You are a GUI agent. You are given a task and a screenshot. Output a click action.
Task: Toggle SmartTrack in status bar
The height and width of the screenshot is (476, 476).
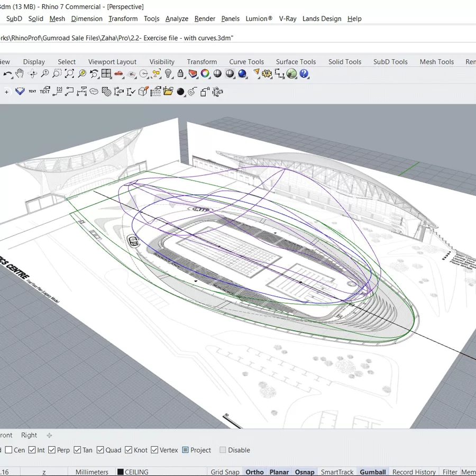[337, 472]
